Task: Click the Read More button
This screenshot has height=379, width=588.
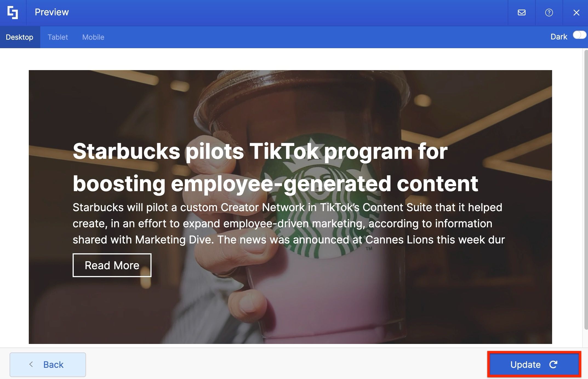Action: [x=112, y=265]
